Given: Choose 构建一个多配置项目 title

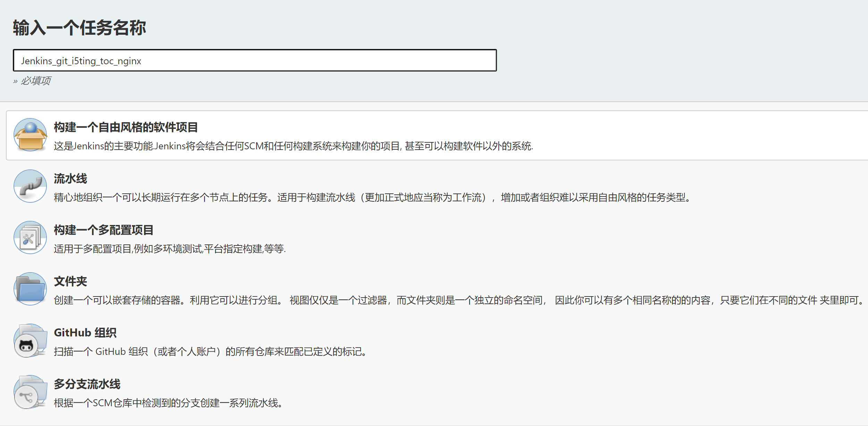Looking at the screenshot, I should point(103,230).
